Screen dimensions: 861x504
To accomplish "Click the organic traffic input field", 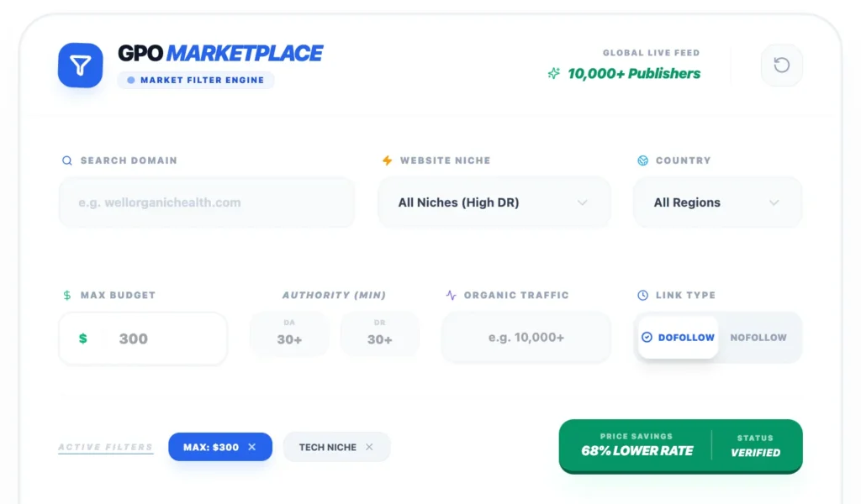I will 526,338.
